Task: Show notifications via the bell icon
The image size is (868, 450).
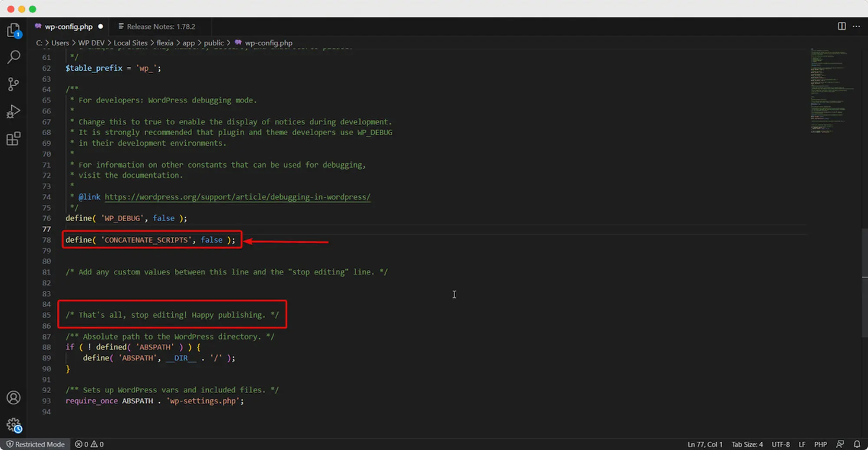Action: [x=857, y=444]
